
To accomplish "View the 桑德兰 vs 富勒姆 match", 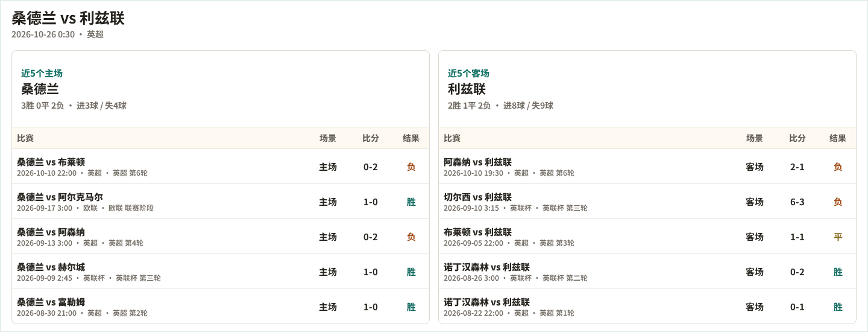I will (x=221, y=307).
